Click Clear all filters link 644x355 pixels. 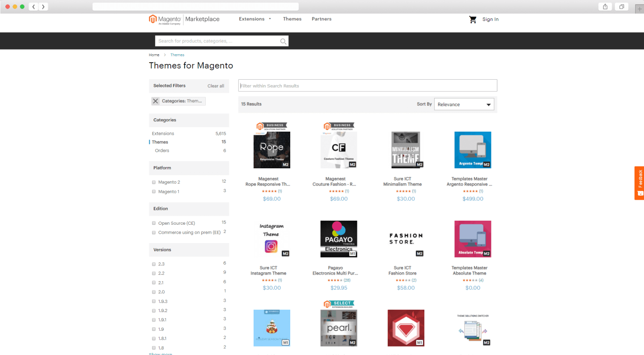(x=216, y=86)
